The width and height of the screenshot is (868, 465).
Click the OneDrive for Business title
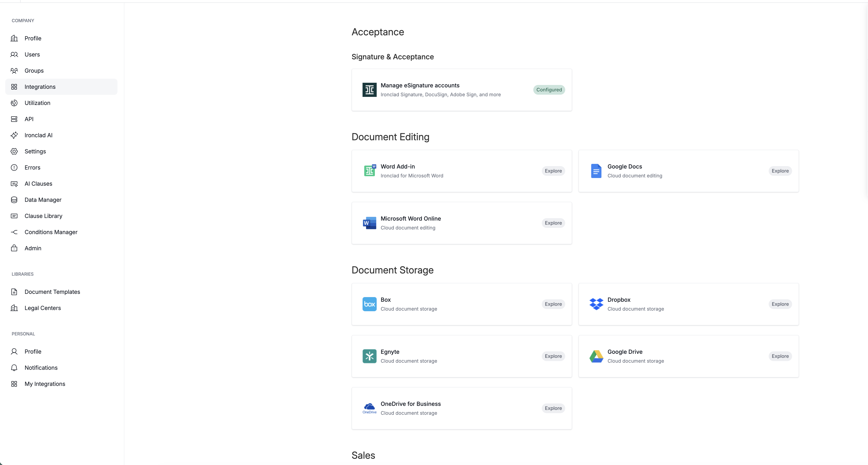410,404
